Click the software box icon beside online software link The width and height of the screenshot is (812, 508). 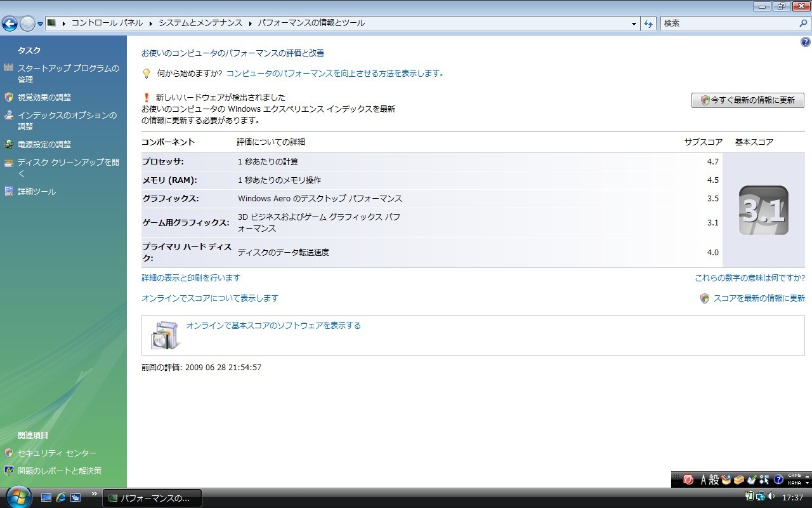[165, 335]
